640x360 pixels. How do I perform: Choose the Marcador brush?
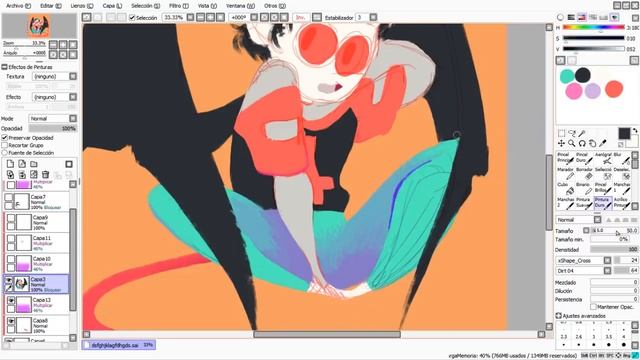click(x=566, y=173)
